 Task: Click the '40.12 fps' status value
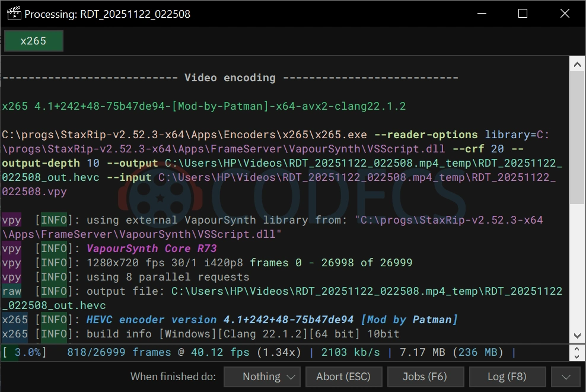220,352
